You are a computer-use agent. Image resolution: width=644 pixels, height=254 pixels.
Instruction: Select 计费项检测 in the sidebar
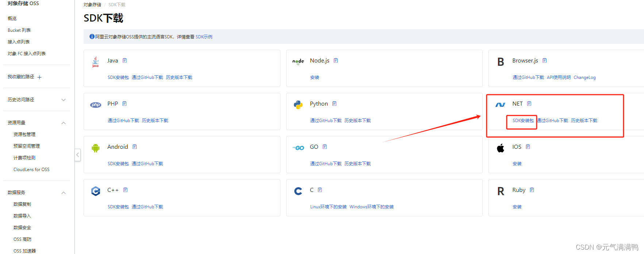[24, 158]
